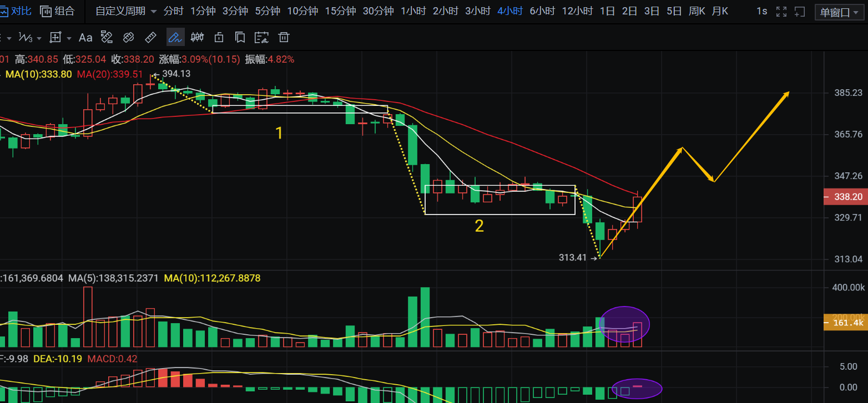Click the DEA:-10.19 indicator label
868x403 pixels.
(58, 359)
